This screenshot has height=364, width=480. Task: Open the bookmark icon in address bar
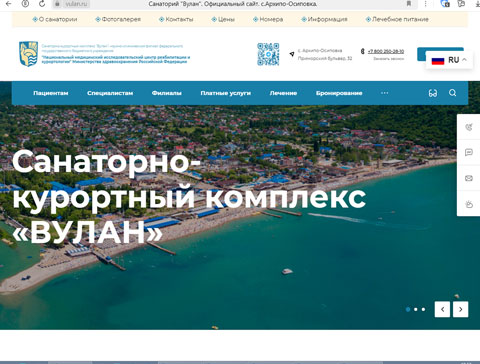click(x=409, y=4)
